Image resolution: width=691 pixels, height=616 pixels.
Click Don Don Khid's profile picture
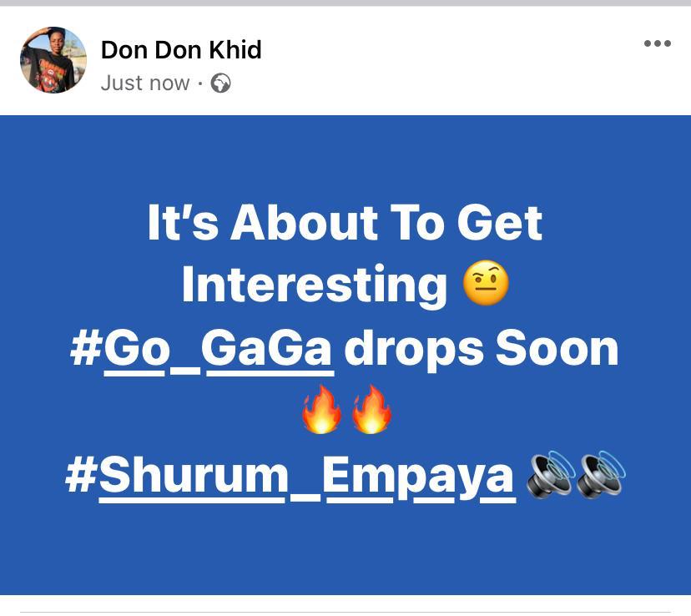point(53,60)
